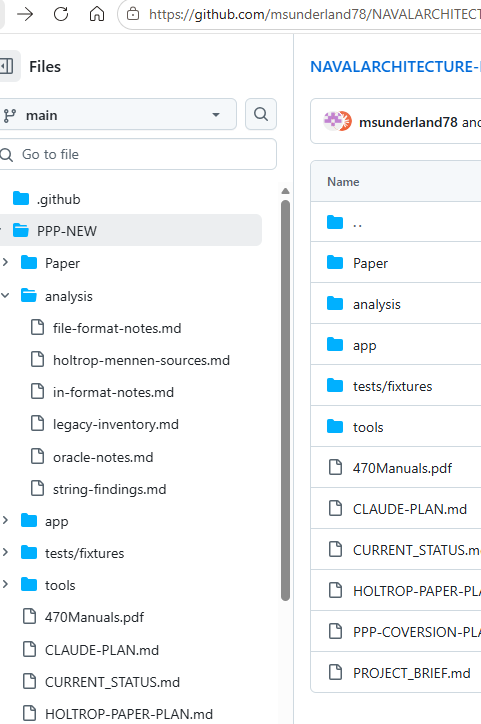Click the site lock icon in address bar
This screenshot has width=481, height=724.
click(x=133, y=14)
